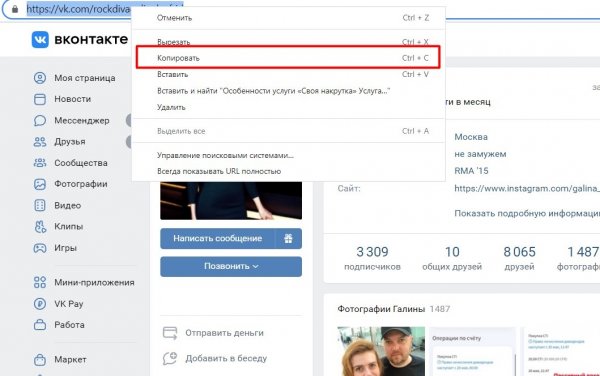Expand the Позвонить call dropdown
This screenshot has width=600, height=376.
[231, 266]
